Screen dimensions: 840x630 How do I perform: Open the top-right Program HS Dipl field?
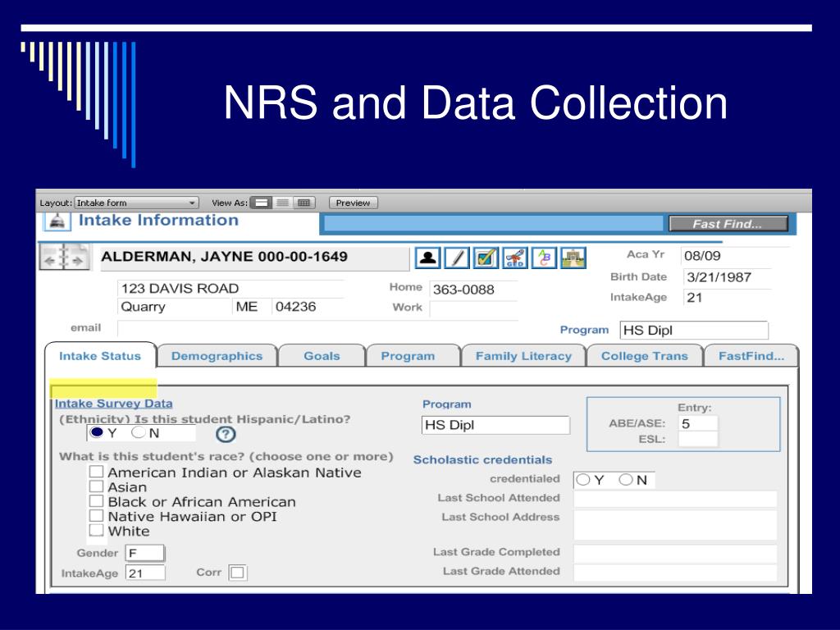point(694,330)
